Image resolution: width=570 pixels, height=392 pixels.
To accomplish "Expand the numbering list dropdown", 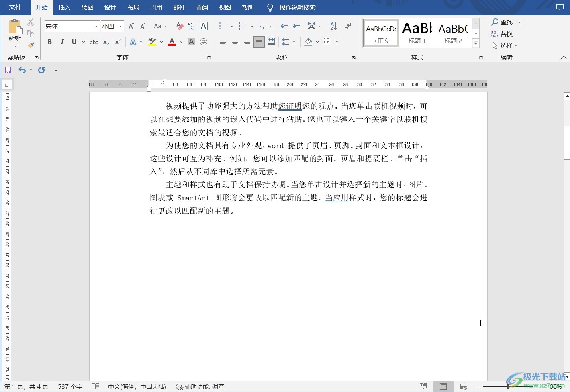I will [x=251, y=26].
